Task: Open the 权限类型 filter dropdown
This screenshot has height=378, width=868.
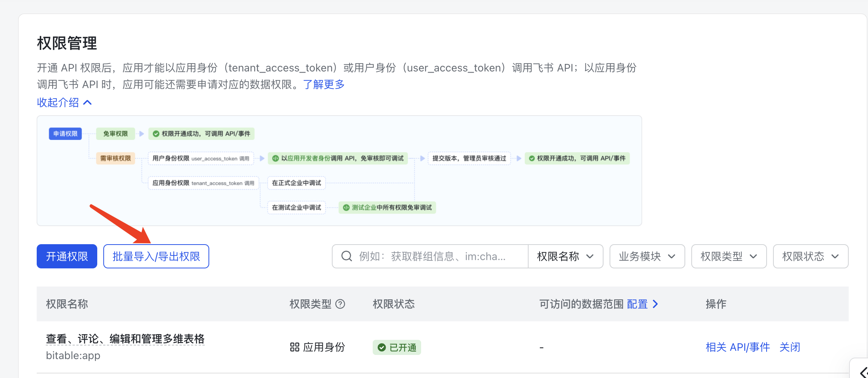Action: (729, 256)
